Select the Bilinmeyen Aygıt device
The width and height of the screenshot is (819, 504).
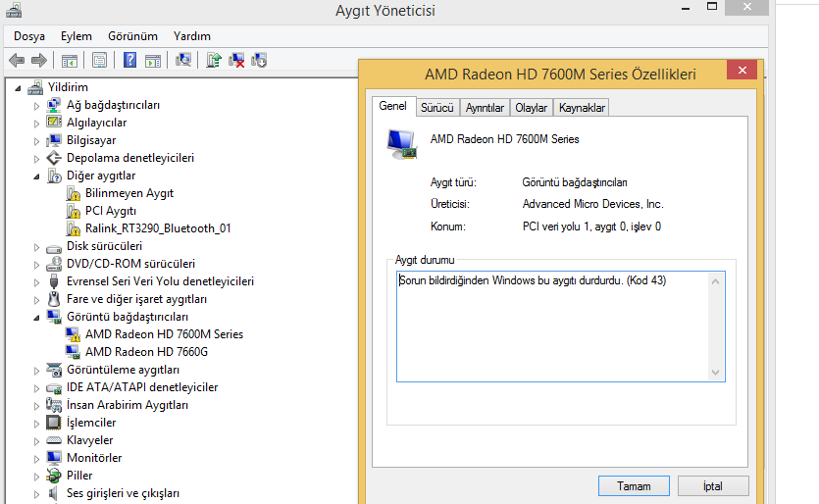tap(128, 193)
